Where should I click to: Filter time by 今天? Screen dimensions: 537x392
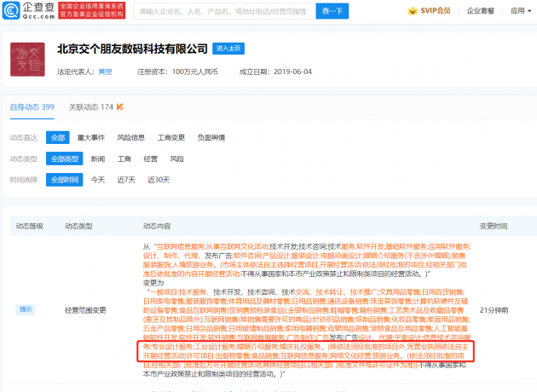[98, 180]
